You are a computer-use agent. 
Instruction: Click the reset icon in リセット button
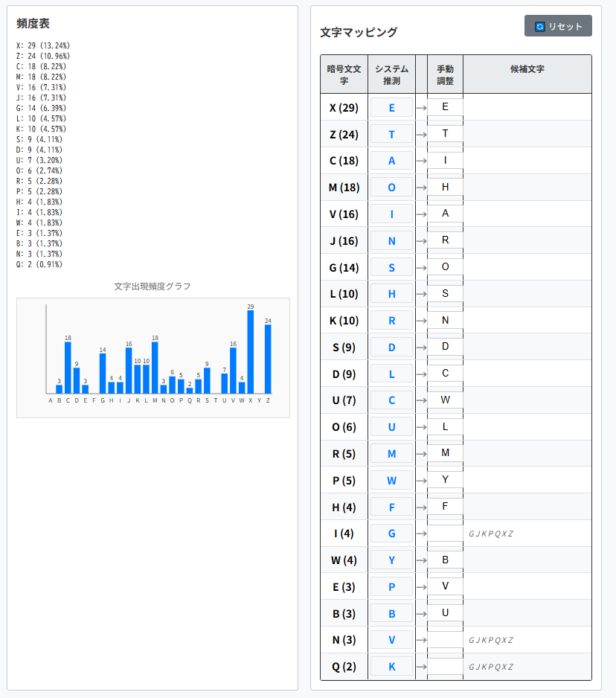(x=540, y=26)
